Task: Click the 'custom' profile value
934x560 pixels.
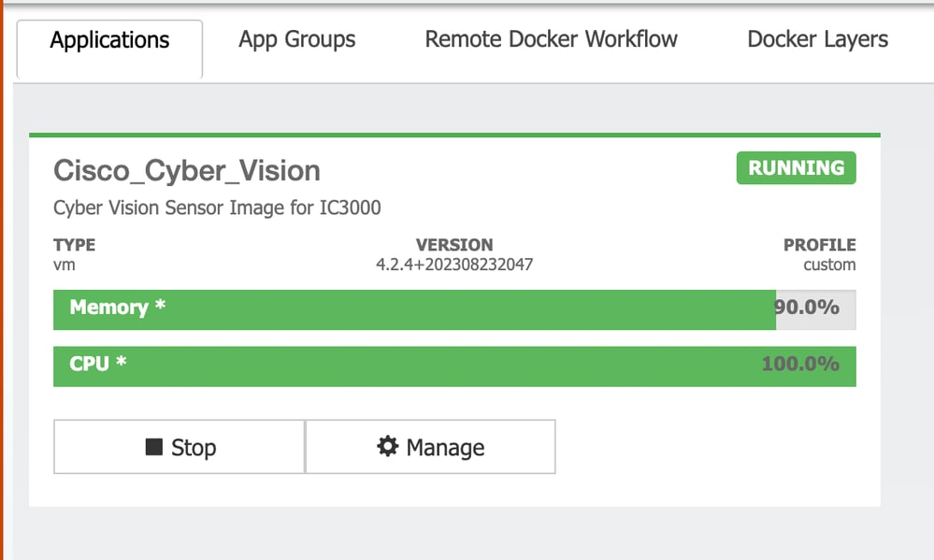Action: click(x=829, y=265)
